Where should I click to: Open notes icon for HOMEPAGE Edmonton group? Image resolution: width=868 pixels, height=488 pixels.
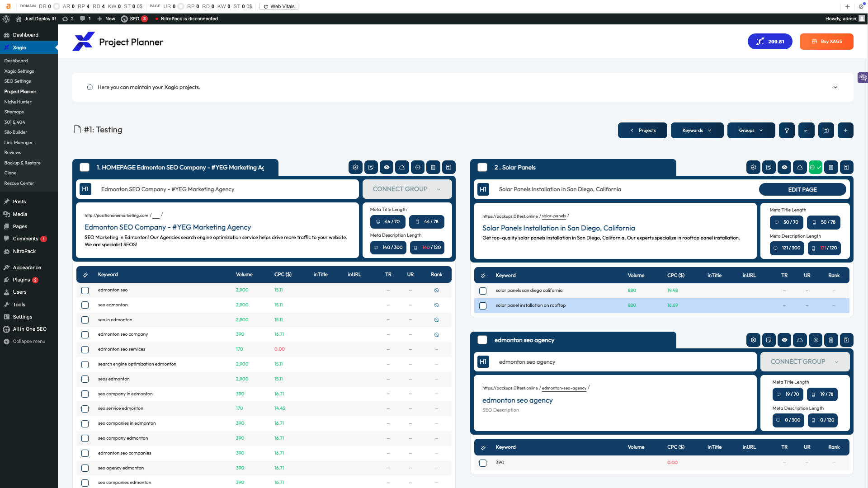click(371, 167)
